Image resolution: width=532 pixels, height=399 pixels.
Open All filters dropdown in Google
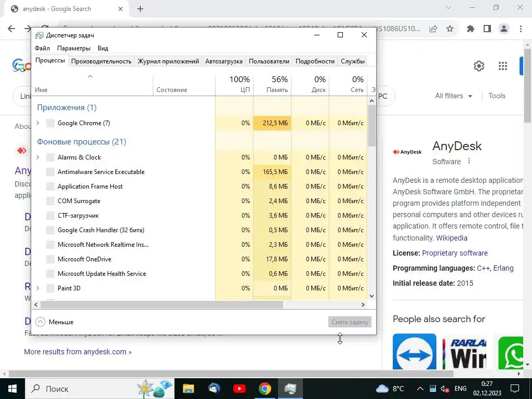tap(454, 96)
